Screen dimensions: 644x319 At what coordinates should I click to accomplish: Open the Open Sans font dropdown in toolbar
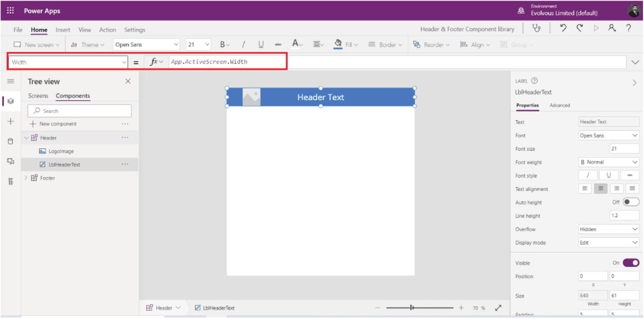(146, 45)
